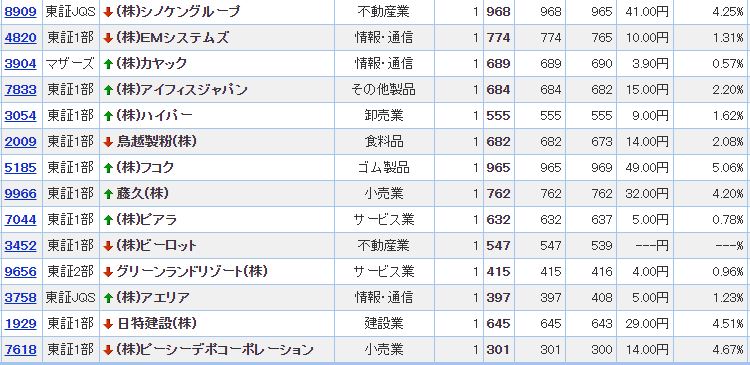The height and width of the screenshot is (365, 750).
Task: Click the green up arrow beside 藤久
Action: click(108, 194)
